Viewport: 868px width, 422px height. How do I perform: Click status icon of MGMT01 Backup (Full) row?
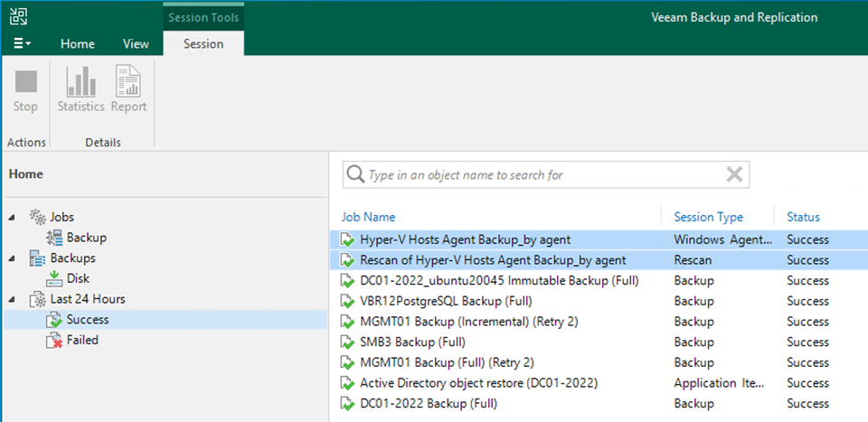pyautogui.click(x=347, y=363)
